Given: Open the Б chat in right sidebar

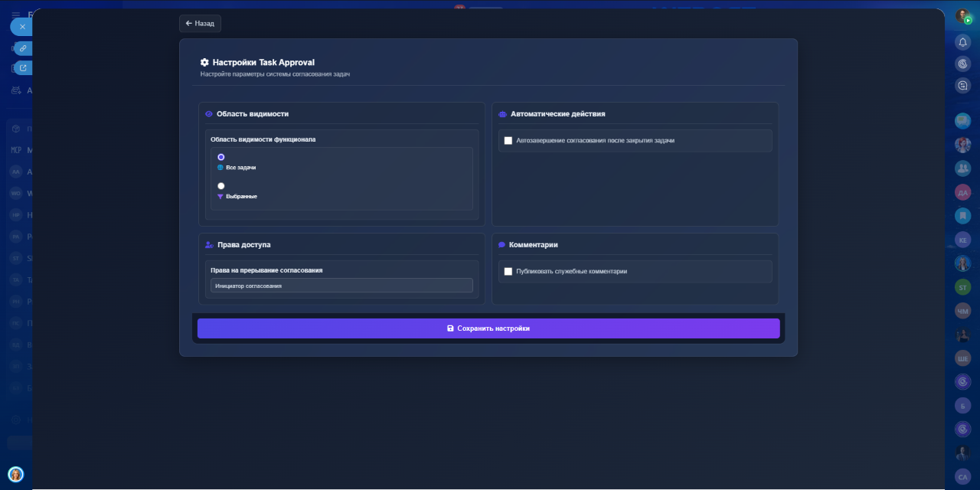Looking at the screenshot, I should click(963, 405).
